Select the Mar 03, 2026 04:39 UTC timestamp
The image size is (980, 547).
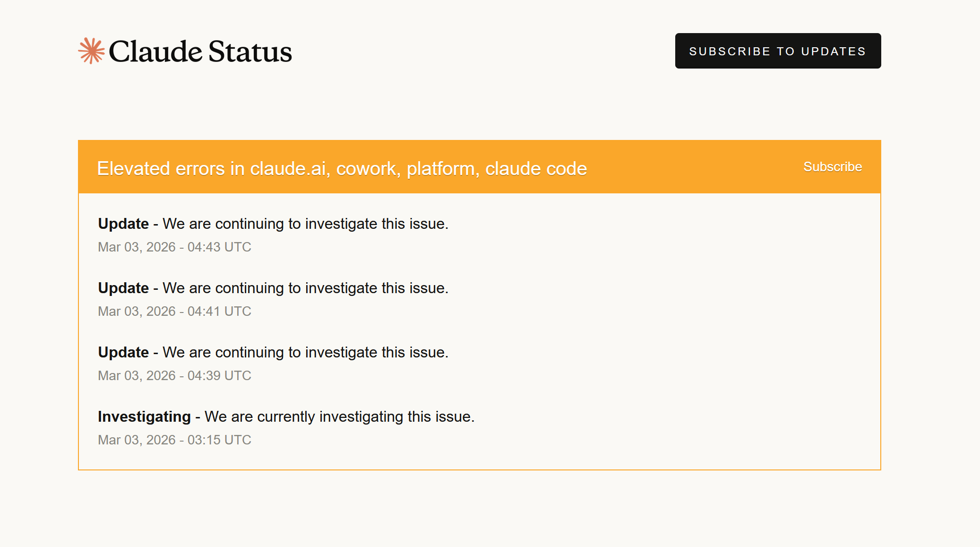click(x=174, y=375)
